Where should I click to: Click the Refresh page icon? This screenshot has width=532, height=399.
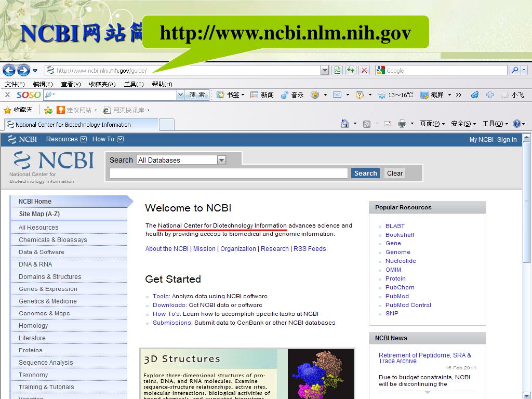(351, 70)
